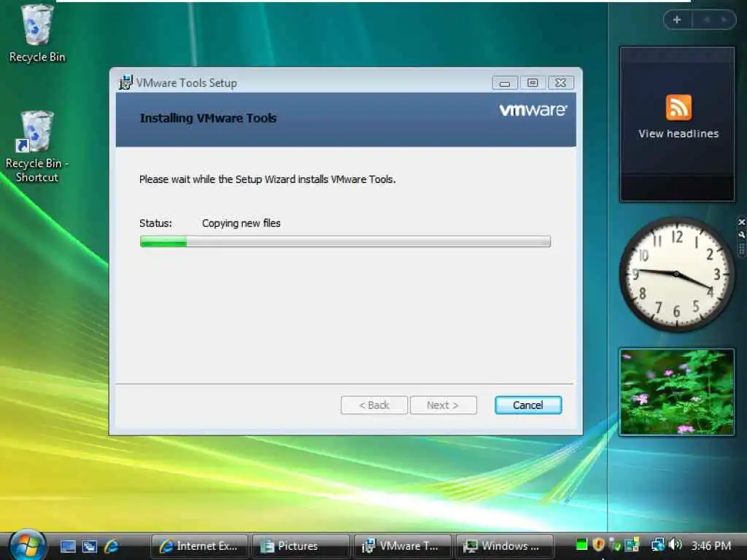Viewport: 747px width, 560px height.
Task: Switch to VMware T... taskbar button
Action: pyautogui.click(x=403, y=546)
